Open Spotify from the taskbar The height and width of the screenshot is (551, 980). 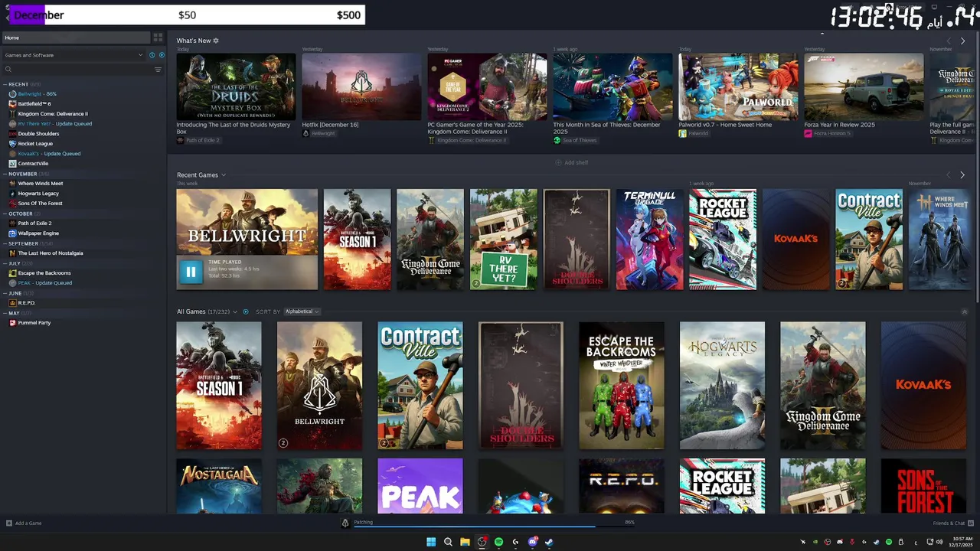click(x=498, y=542)
